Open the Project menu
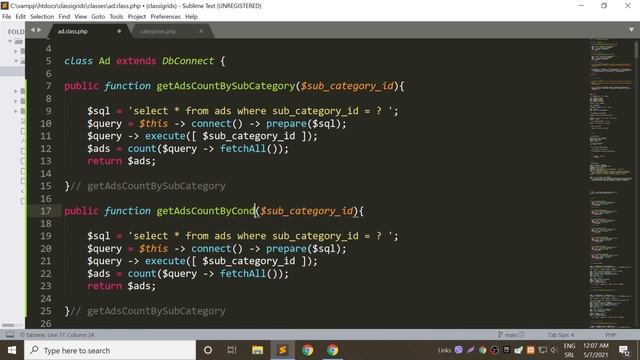 [137, 17]
